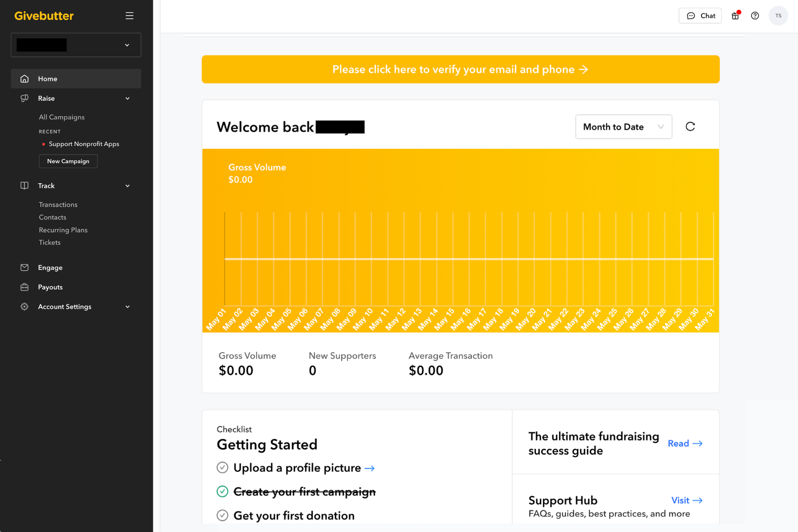Check off Get your first donation

click(223, 515)
